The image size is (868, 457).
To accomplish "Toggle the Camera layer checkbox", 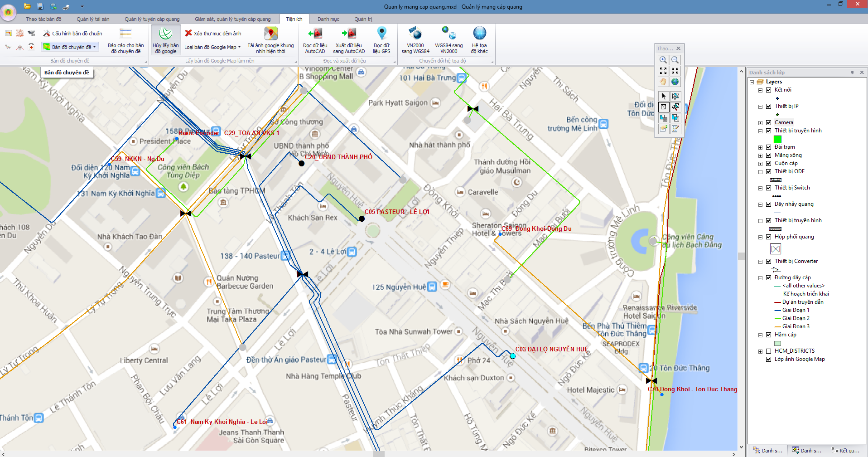I will (768, 122).
